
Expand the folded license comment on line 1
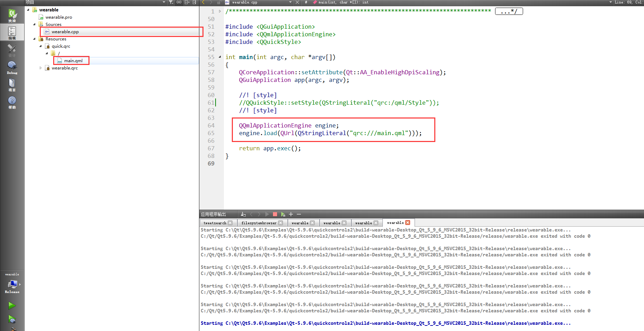tap(220, 11)
